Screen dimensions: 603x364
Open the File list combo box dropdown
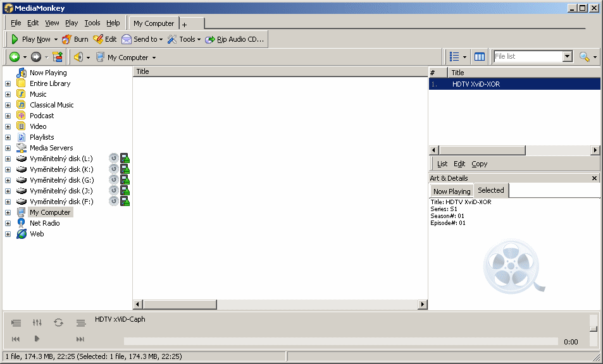(567, 57)
